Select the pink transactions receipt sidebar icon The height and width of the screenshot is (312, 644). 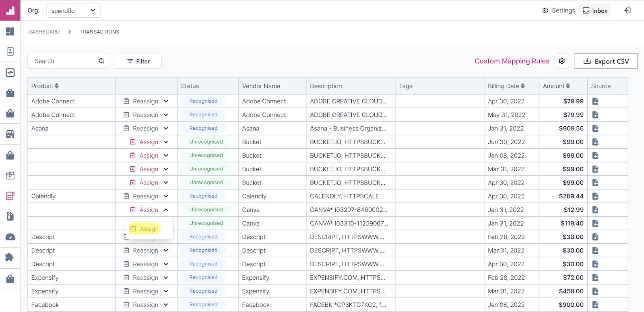[10, 196]
